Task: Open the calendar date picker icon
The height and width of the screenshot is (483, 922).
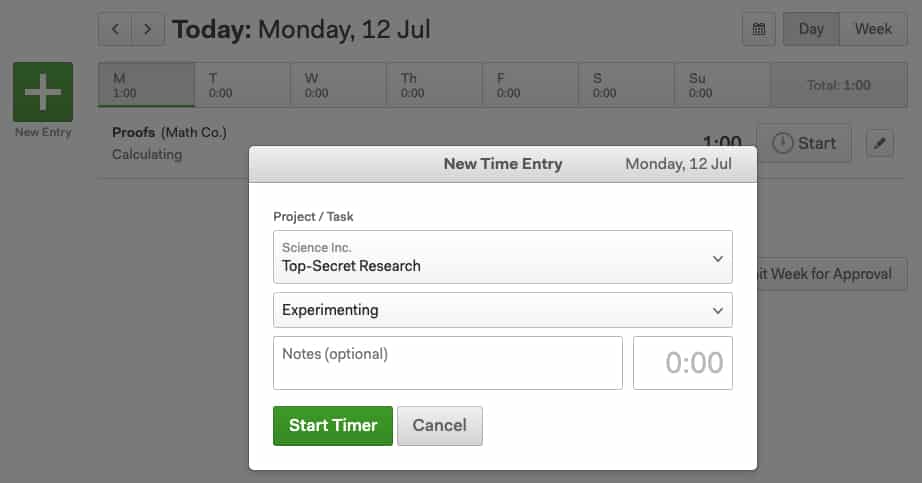Action: [x=759, y=29]
